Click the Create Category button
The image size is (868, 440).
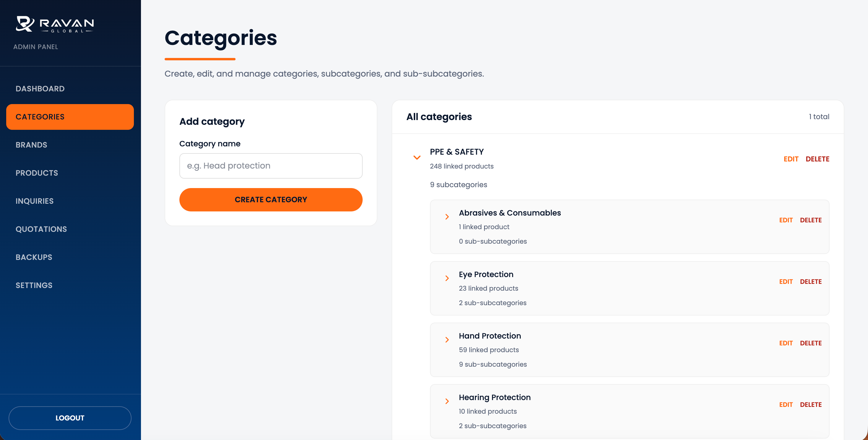coord(271,200)
